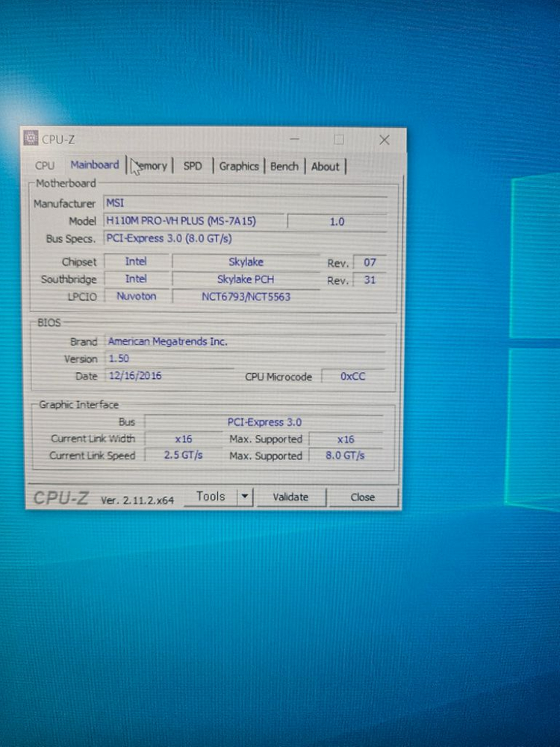Click the Close button

coord(363,497)
